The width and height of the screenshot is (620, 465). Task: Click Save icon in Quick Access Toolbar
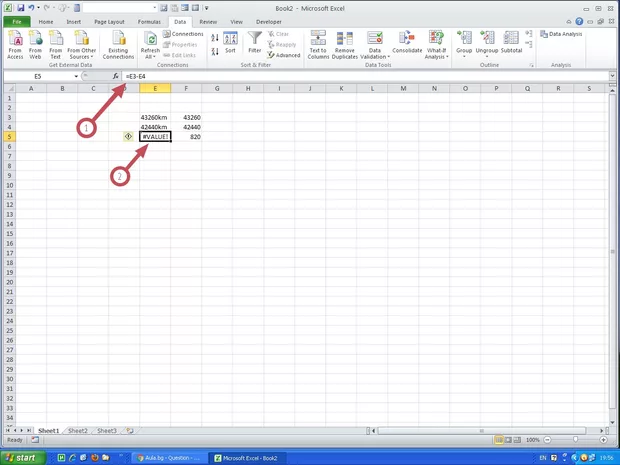coord(21,8)
